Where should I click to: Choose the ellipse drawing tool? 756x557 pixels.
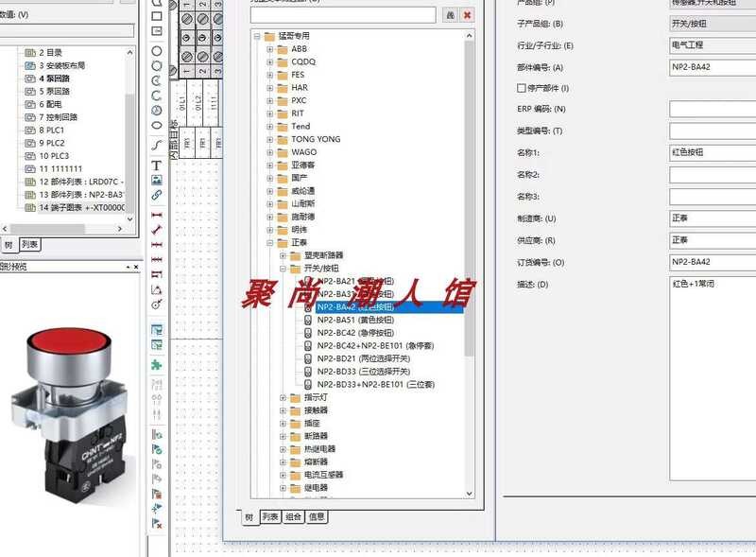(157, 125)
